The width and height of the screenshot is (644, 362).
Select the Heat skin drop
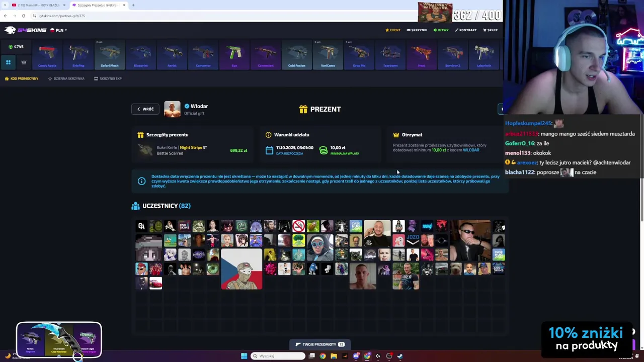click(x=422, y=54)
